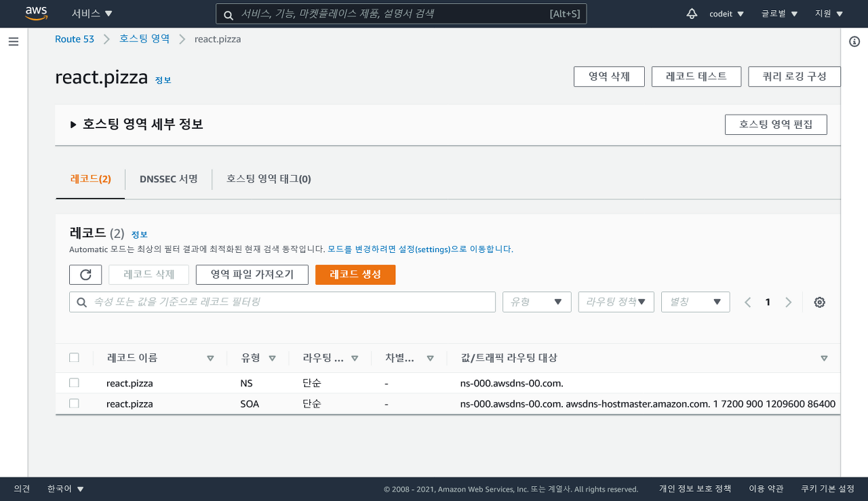
Task: Click the magnifier icon in the record filter box
Action: pos(81,302)
